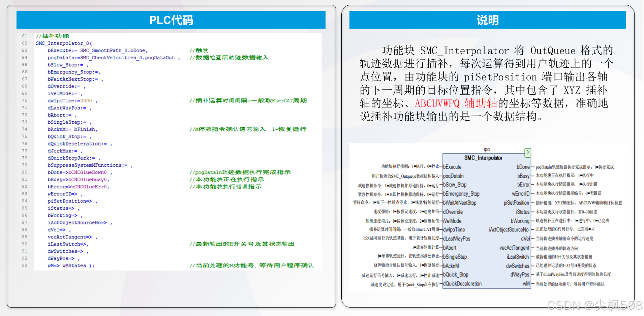This screenshot has width=644, height=316.
Task: Click the 'bEmergency_Stop' input pin in diagram
Action: click(x=461, y=194)
